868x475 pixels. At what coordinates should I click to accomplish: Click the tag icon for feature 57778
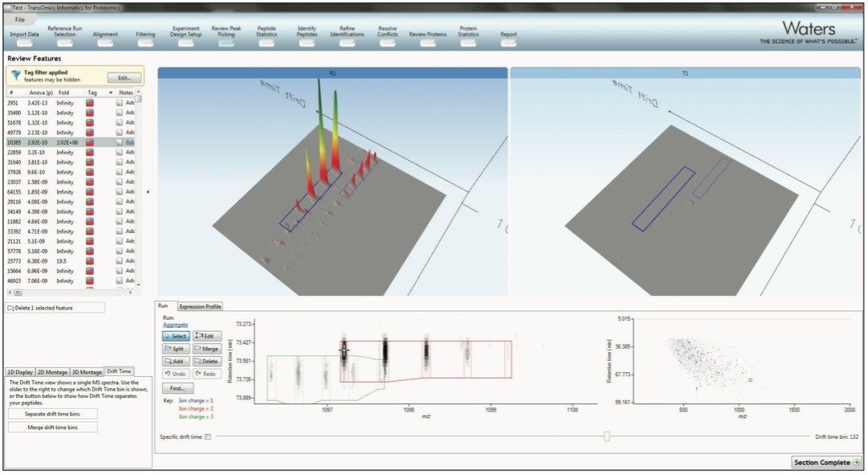(90, 252)
